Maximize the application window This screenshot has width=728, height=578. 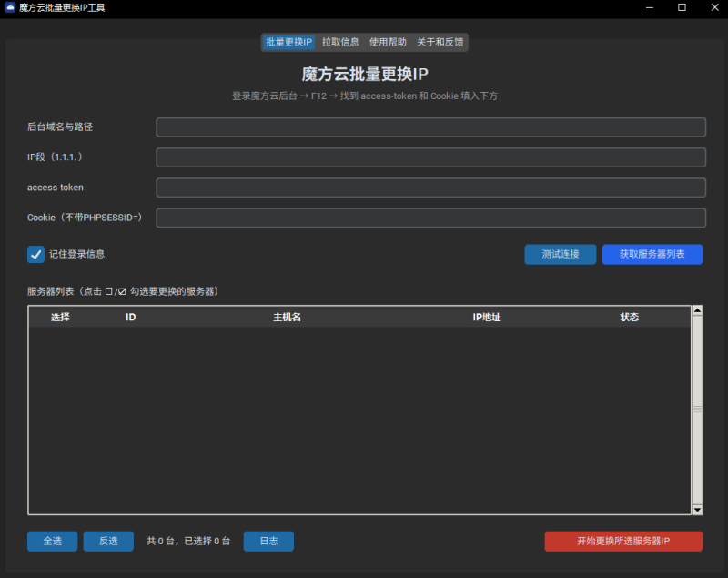(682, 7)
